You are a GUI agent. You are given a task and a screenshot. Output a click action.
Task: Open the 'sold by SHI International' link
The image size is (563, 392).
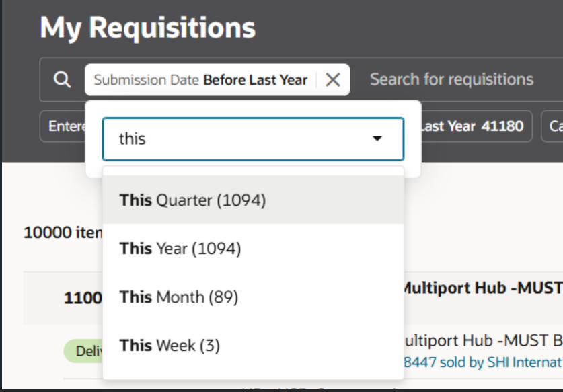click(x=483, y=362)
